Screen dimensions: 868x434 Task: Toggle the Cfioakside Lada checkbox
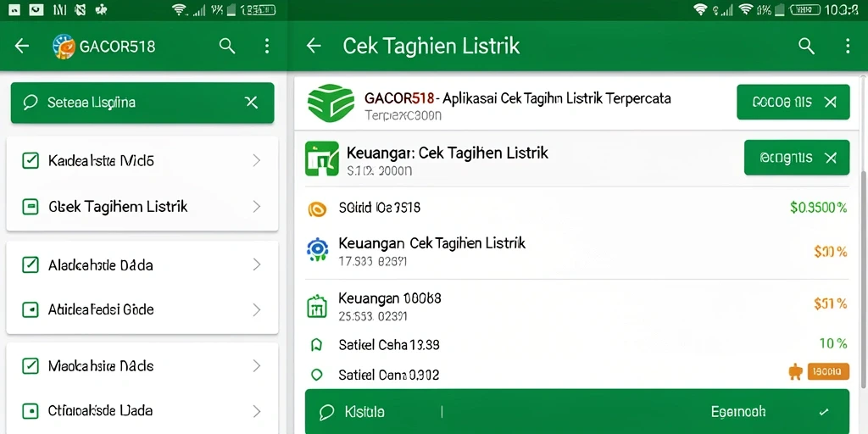tap(30, 411)
